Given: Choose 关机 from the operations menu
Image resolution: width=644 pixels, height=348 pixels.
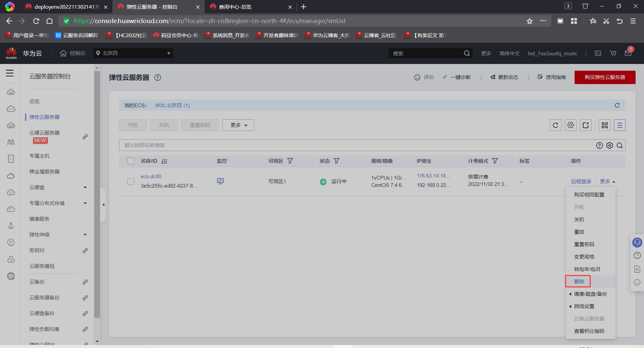Looking at the screenshot, I should pyautogui.click(x=579, y=220).
